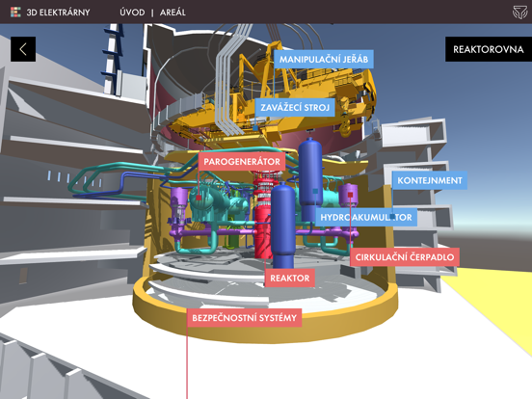
Task: Go back with the left arrow button
Action: pos(23,49)
